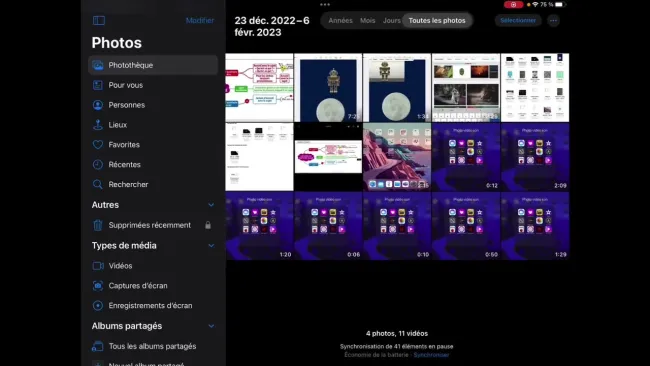Open the image gallery video thumbnail

click(x=466, y=87)
